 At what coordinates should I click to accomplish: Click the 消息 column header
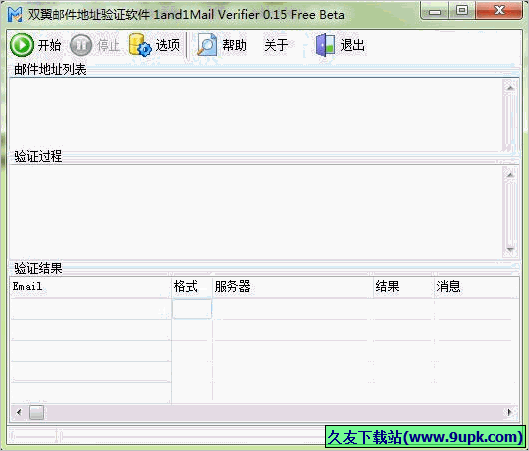pyautogui.click(x=476, y=287)
